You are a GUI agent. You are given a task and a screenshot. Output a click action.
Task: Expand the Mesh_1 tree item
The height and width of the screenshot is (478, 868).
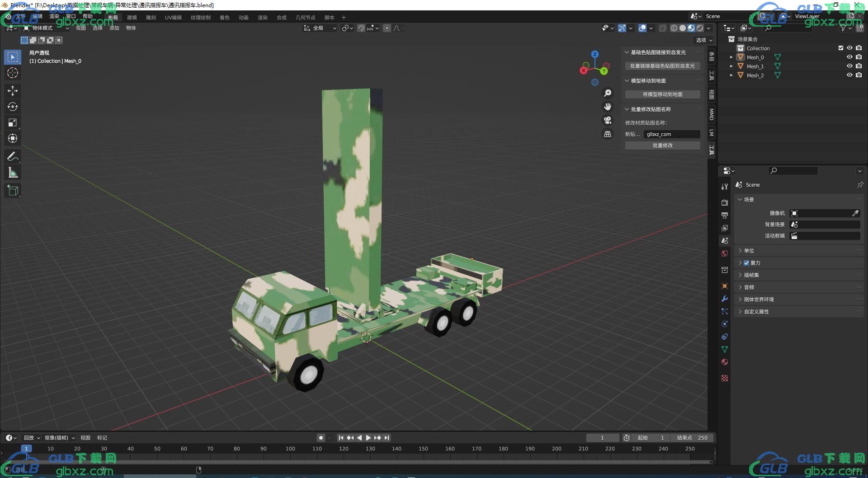click(731, 66)
